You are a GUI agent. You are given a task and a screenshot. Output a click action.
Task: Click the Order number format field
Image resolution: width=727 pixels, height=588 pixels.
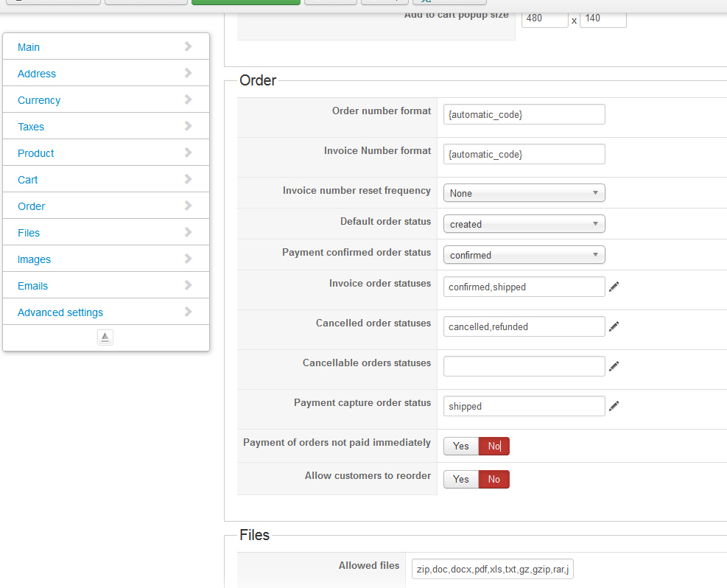524,114
